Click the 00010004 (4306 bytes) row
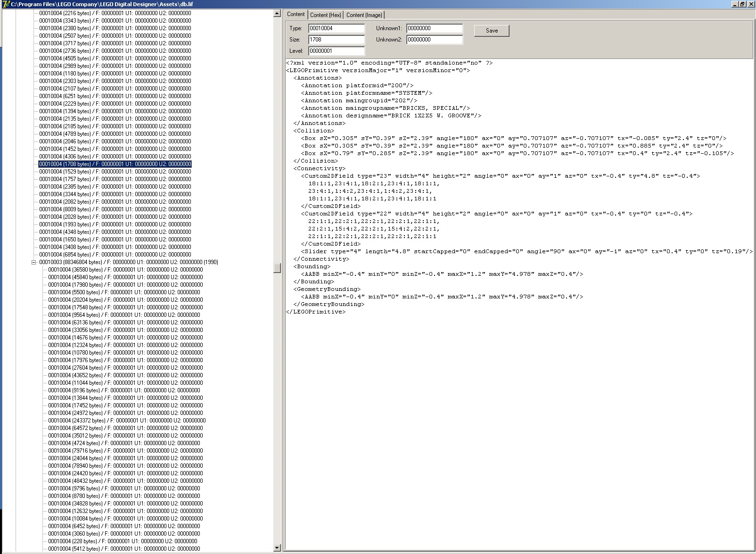Image resolution: width=756 pixels, height=554 pixels. click(115, 157)
